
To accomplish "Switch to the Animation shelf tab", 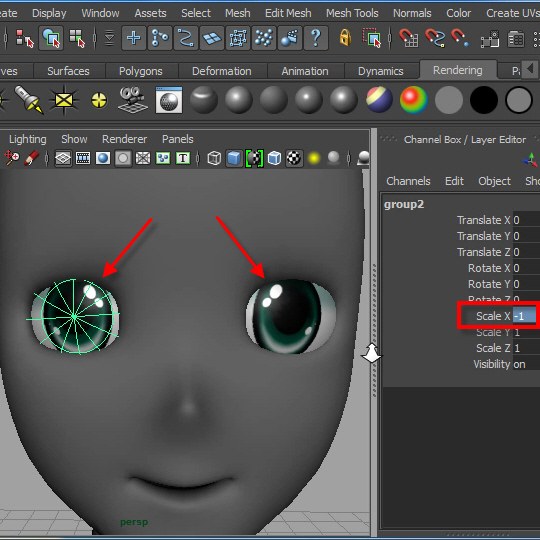I will coord(305,71).
